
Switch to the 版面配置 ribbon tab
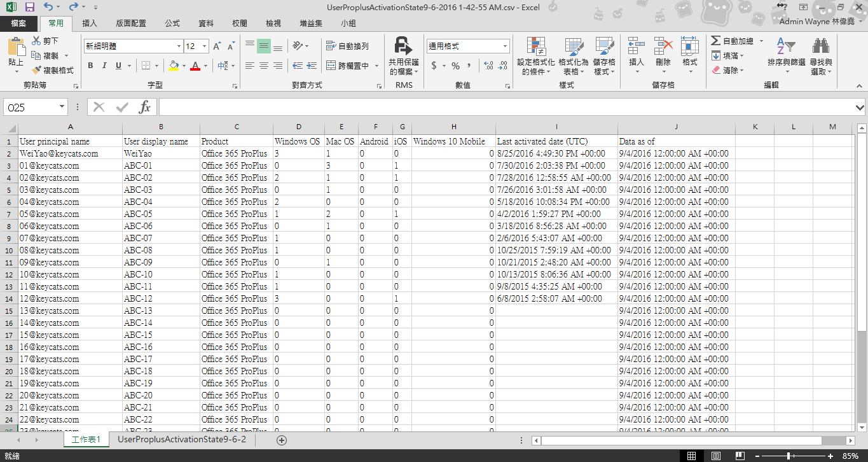point(131,24)
